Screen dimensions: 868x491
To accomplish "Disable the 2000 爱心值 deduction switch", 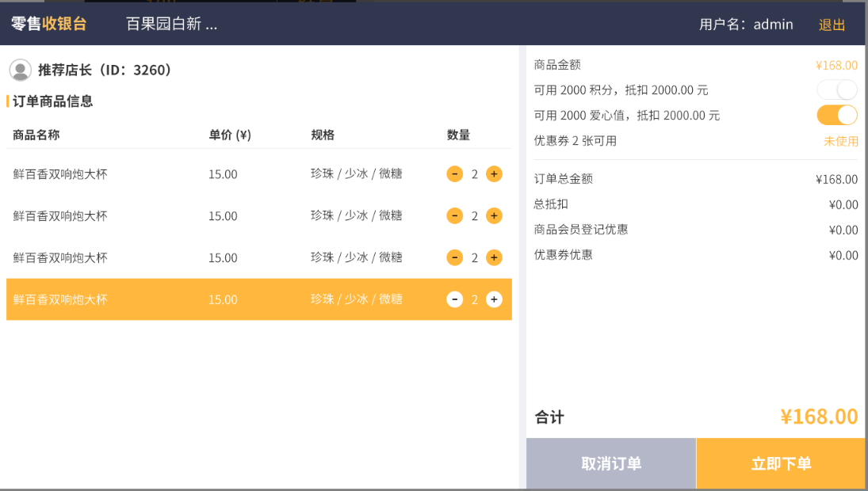I will 837,115.
